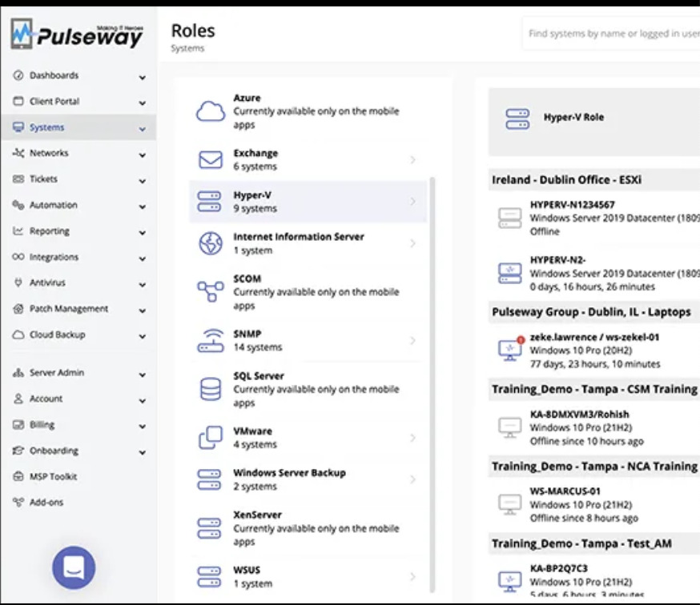Click the Integrations infinity icon
Viewport: 700px width, 605px height.
18,257
